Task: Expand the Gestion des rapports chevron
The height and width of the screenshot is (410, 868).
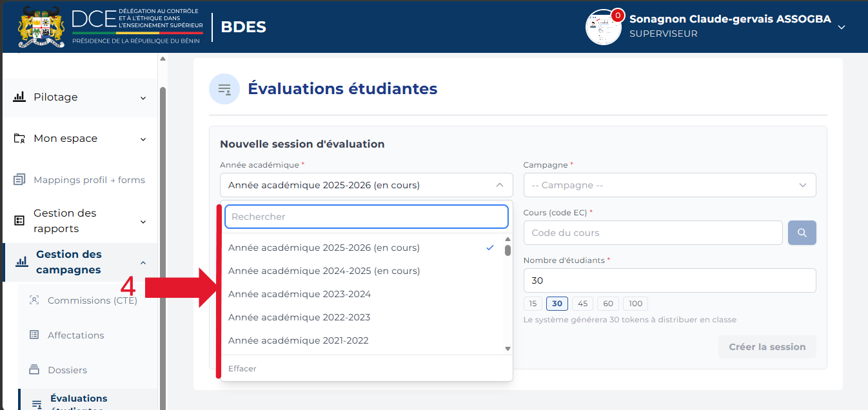Action: 143,222
